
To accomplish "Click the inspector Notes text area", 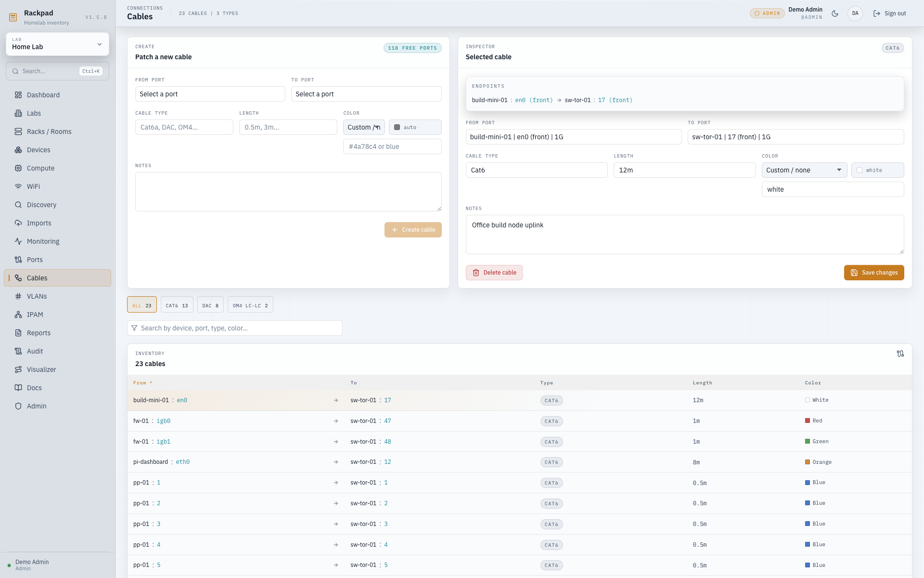I will coord(685,235).
